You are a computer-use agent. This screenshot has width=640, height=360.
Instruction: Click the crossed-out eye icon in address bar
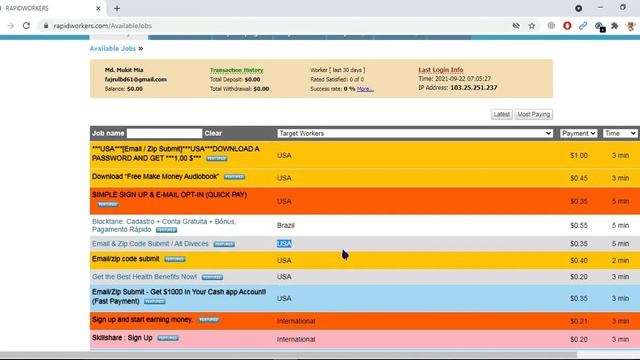tap(516, 26)
